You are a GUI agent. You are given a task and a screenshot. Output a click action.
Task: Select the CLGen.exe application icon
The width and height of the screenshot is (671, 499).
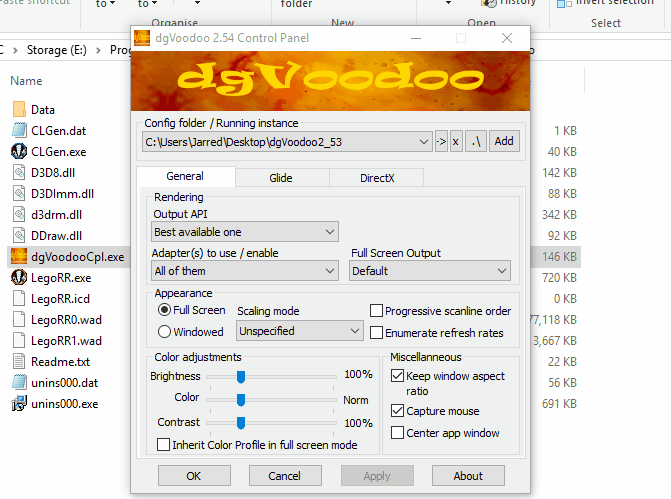[x=19, y=151]
